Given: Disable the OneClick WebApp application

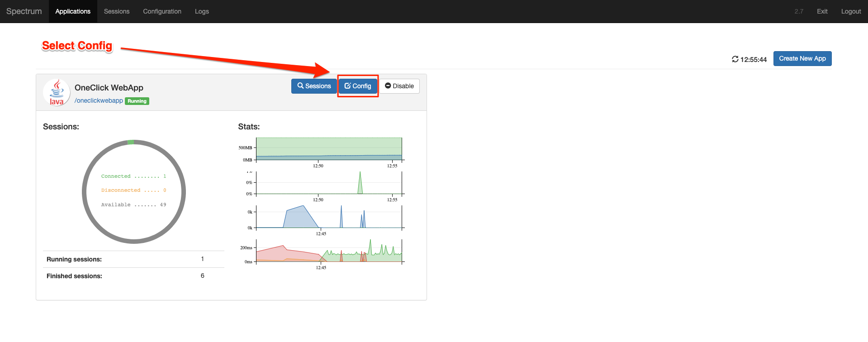Looking at the screenshot, I should 399,86.
